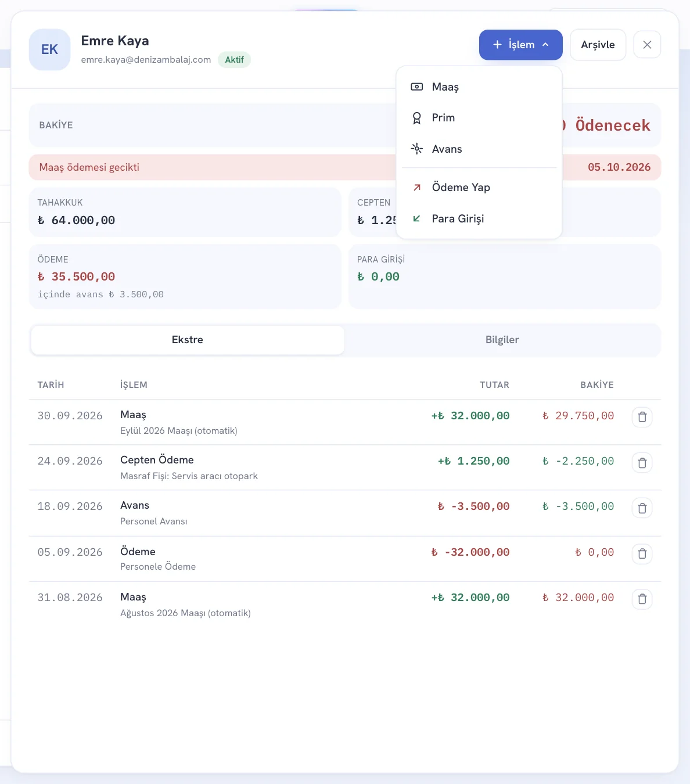Screen dimensions: 690x784
Task: Click the Para Girişi amount 0,00
Action: [378, 276]
